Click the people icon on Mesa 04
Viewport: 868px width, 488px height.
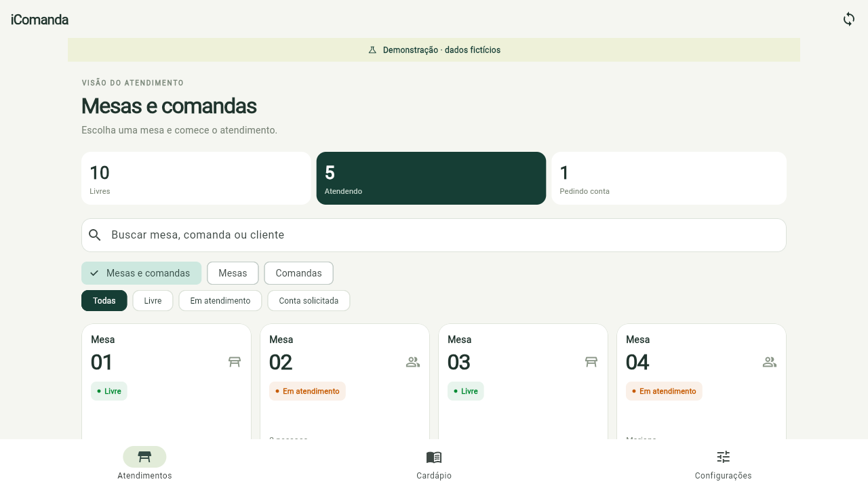[x=770, y=362]
